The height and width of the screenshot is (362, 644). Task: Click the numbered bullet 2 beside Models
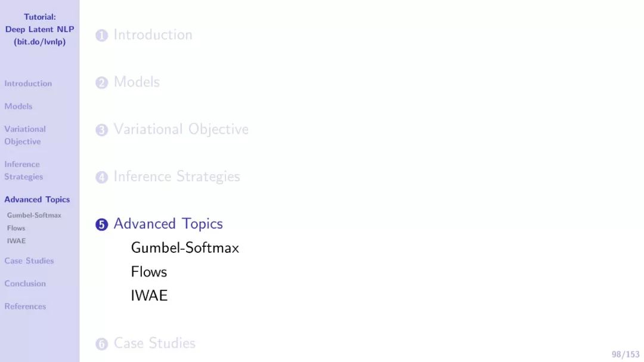click(101, 82)
